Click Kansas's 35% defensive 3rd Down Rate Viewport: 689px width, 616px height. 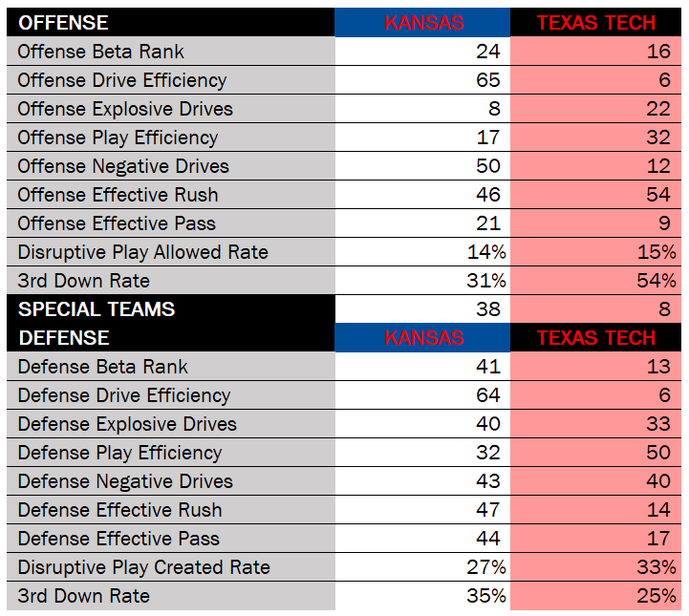(x=483, y=596)
